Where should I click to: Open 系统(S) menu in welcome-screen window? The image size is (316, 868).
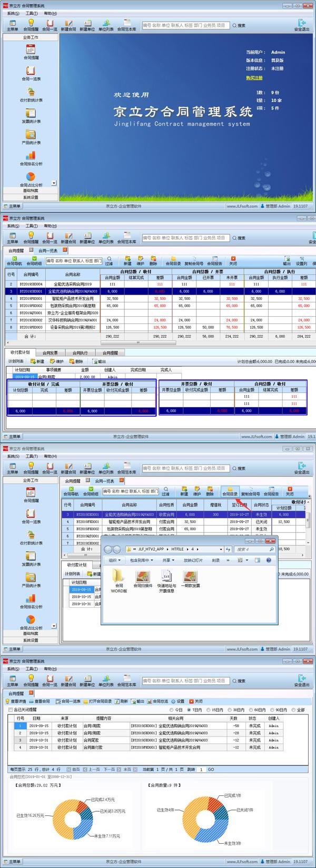pyautogui.click(x=13, y=13)
